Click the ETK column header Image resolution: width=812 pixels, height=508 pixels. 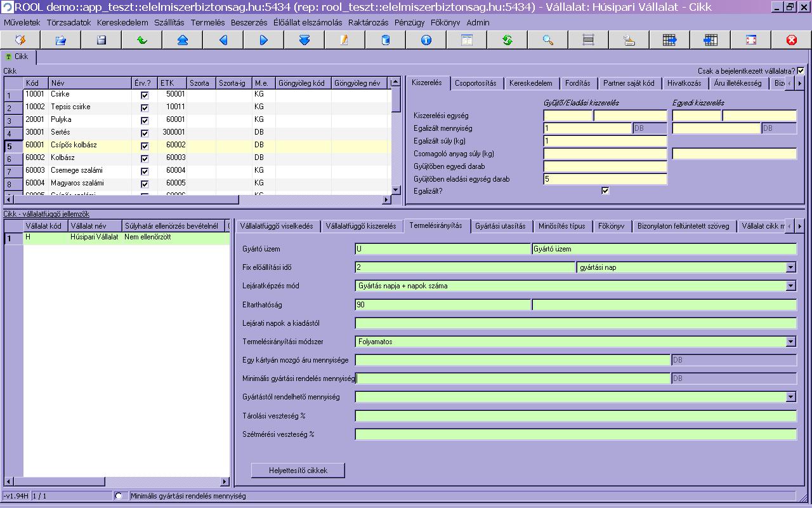173,83
